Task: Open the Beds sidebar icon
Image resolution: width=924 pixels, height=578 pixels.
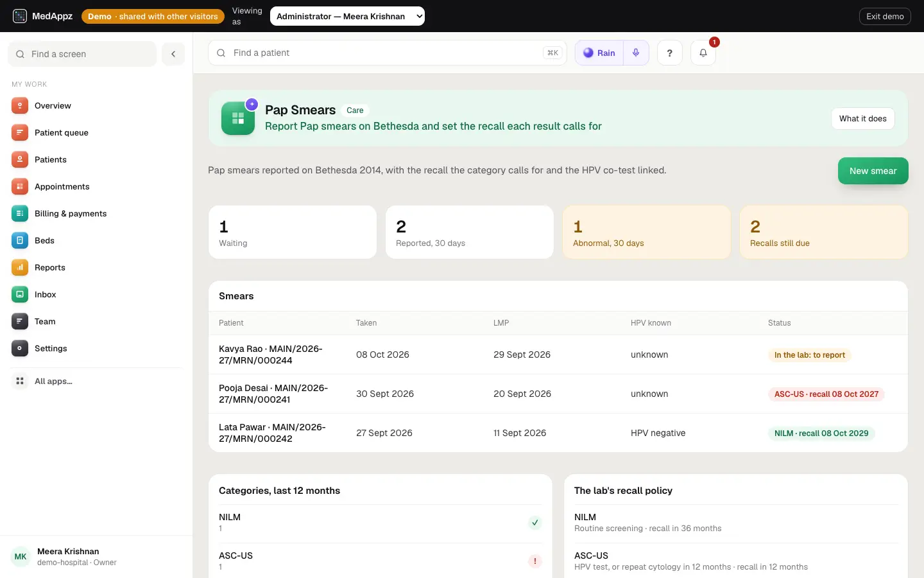Action: 20,241
